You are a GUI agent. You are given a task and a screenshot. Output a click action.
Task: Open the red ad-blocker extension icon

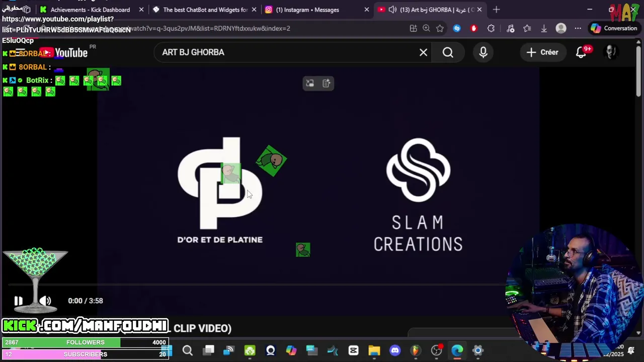click(473, 29)
